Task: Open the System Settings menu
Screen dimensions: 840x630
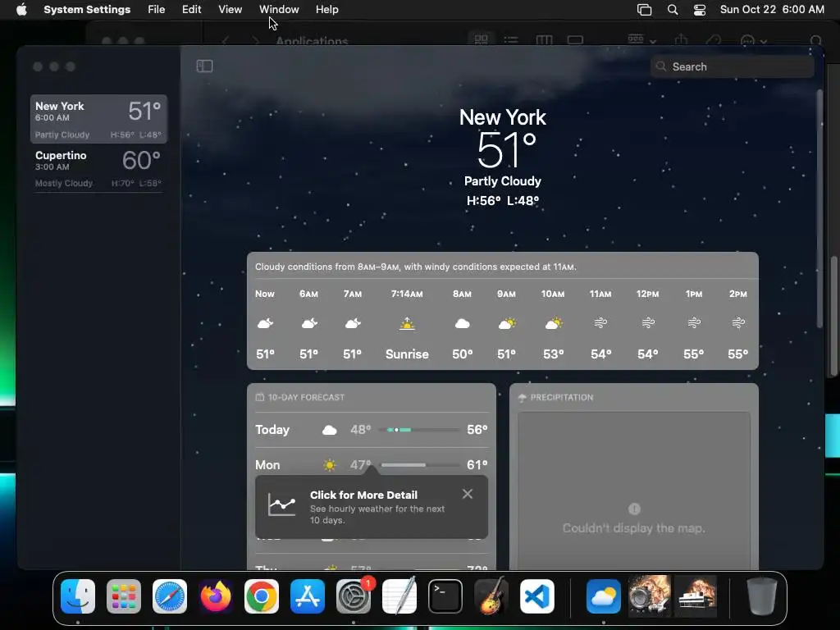Action: pos(87,9)
